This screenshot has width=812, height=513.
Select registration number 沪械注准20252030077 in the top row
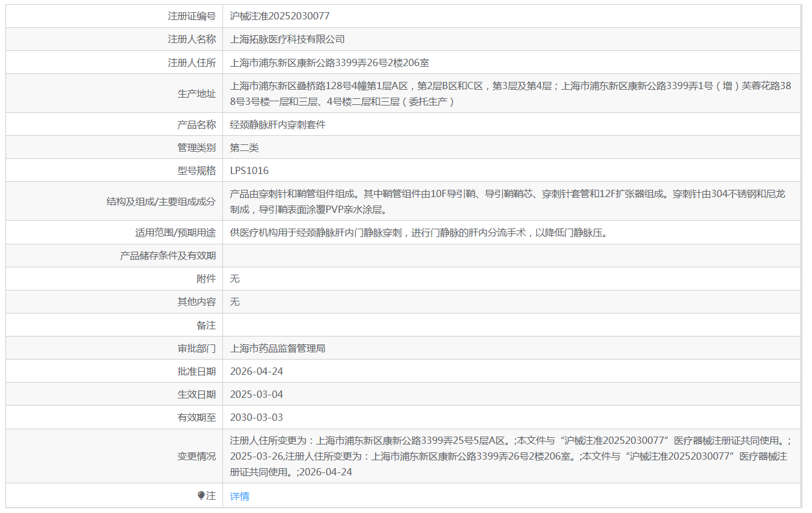(x=280, y=16)
